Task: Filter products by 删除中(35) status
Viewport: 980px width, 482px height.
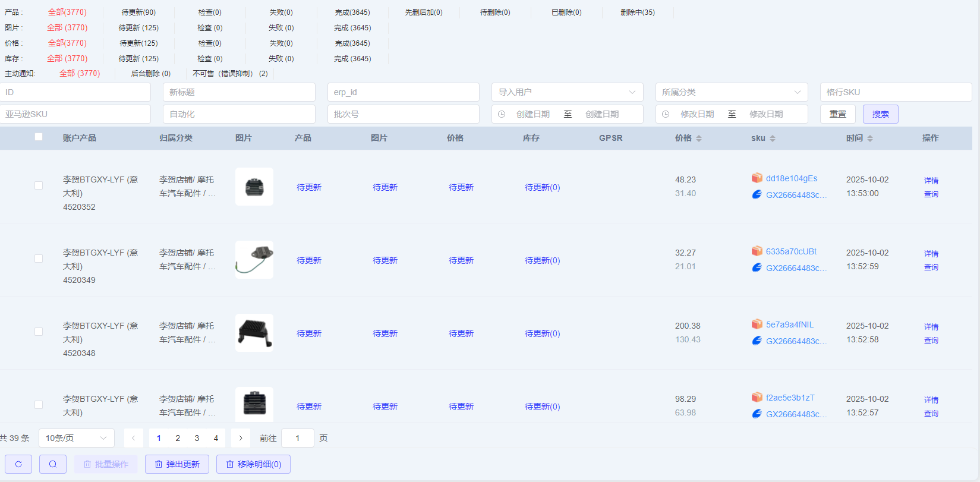Action: (637, 12)
